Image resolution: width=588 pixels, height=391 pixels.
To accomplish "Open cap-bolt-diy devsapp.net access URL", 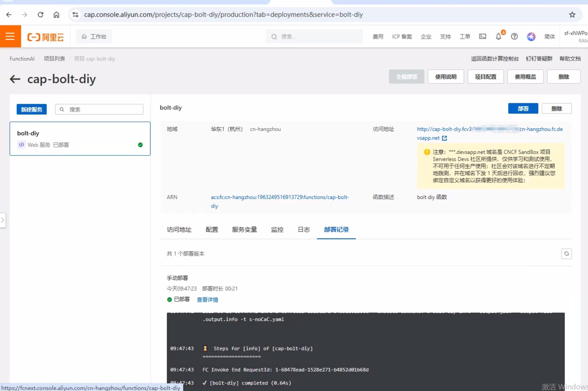I will (x=490, y=133).
